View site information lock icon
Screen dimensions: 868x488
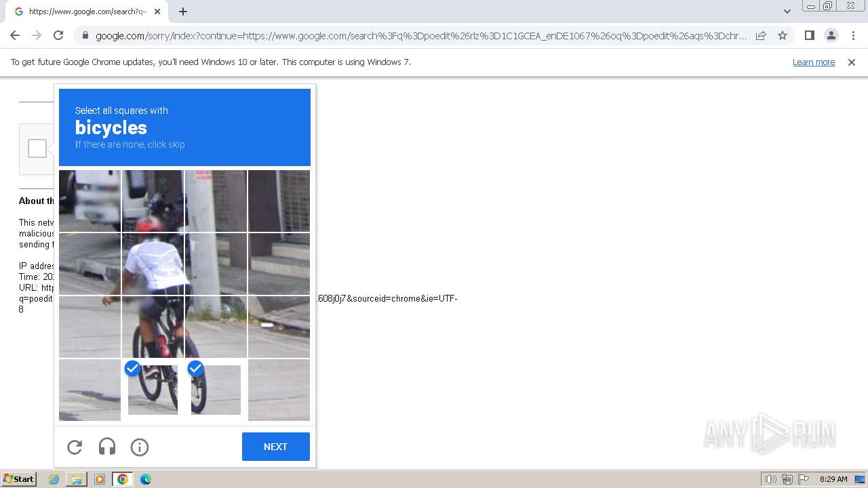coord(85,36)
